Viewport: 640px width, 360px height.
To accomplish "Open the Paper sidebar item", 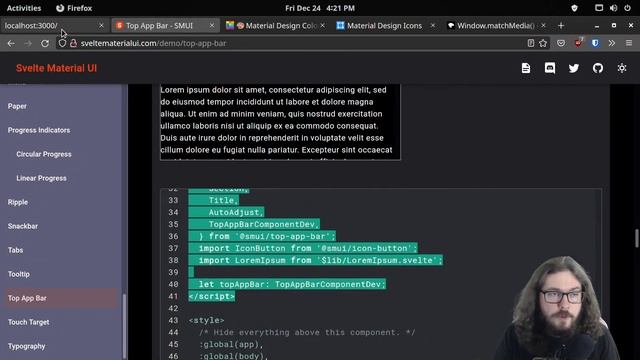I will pos(17,106).
